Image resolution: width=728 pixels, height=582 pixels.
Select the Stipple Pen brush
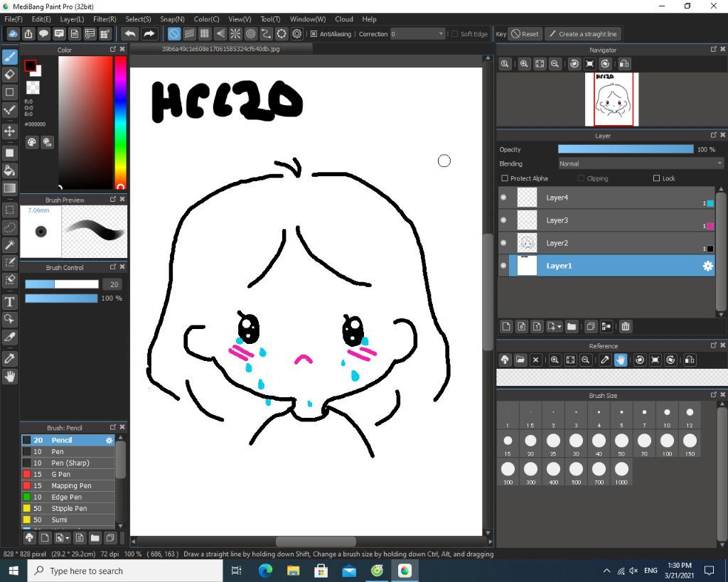[68, 509]
